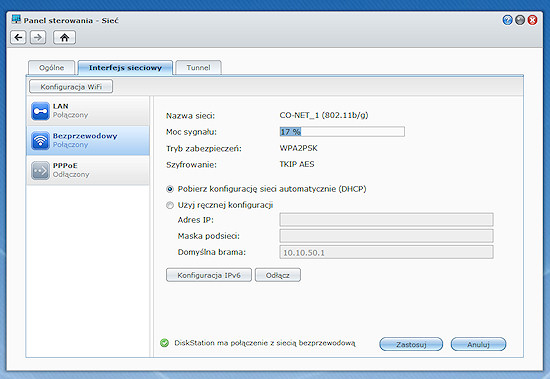The width and height of the screenshot is (550, 379).
Task: Click Anuluj to cancel changes
Action: [478, 344]
